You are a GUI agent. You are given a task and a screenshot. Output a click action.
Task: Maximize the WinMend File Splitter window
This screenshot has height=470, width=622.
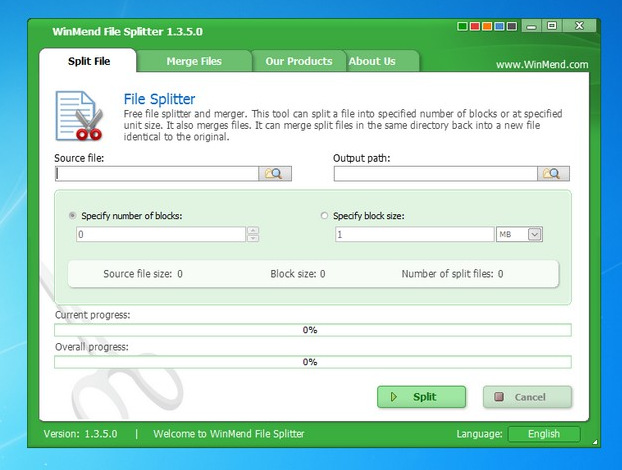(x=552, y=26)
